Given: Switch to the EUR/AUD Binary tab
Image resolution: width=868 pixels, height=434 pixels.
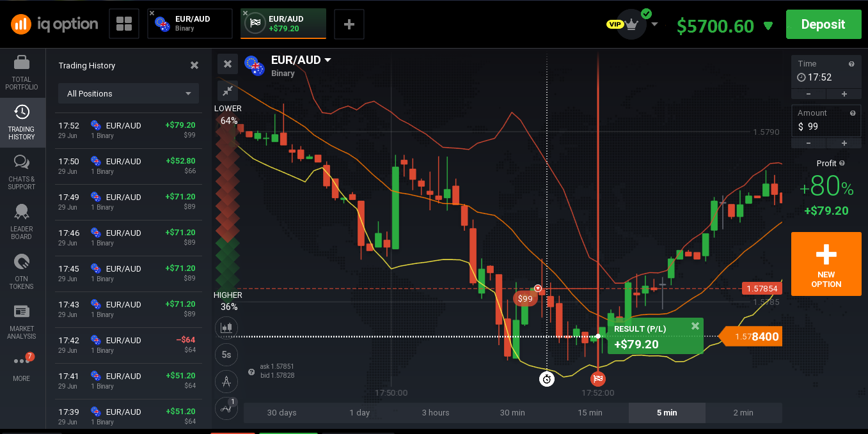Looking at the screenshot, I should (190, 24).
